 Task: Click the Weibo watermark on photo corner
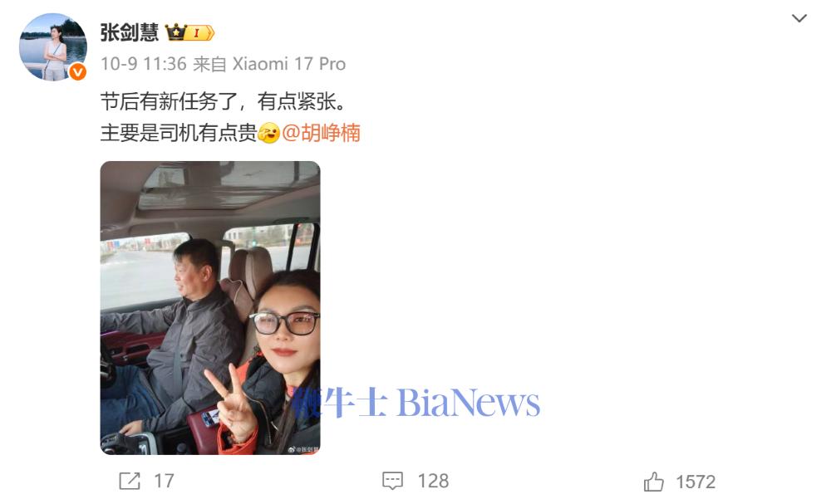[303, 449]
